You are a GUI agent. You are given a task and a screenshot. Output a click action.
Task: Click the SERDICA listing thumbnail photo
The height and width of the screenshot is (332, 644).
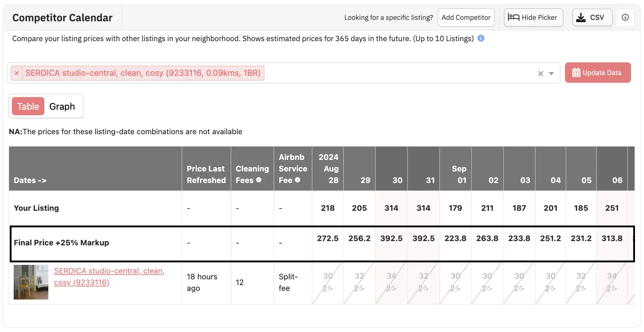31,282
